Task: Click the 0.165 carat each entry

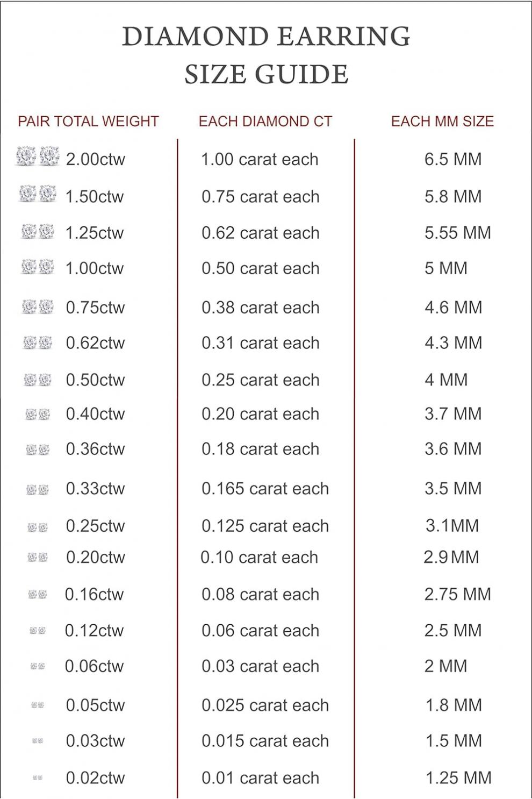Action: pos(265,489)
